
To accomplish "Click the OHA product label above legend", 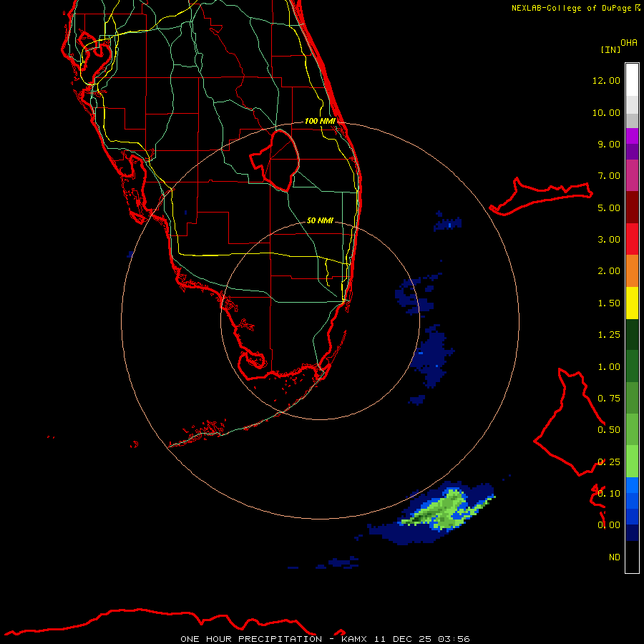I will coord(629,43).
